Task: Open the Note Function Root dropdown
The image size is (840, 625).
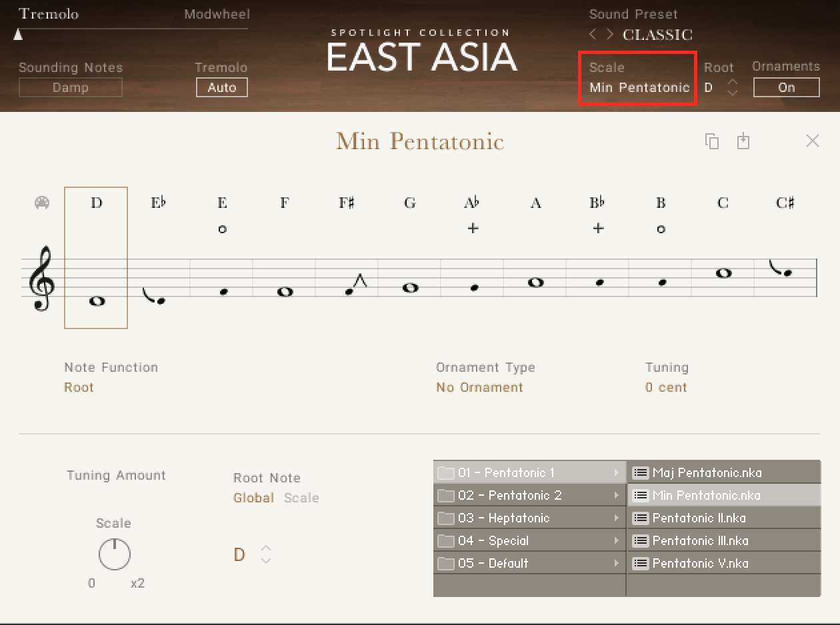Action: pos(79,387)
